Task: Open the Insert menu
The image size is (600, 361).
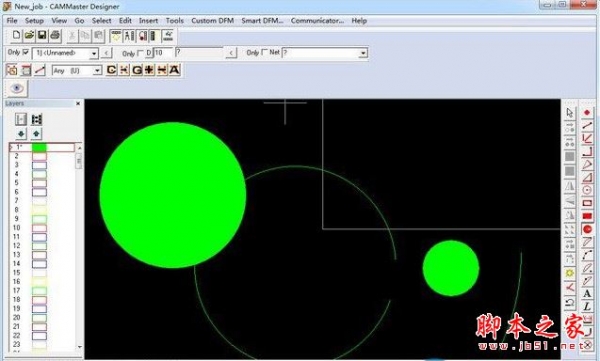Action: (x=148, y=21)
